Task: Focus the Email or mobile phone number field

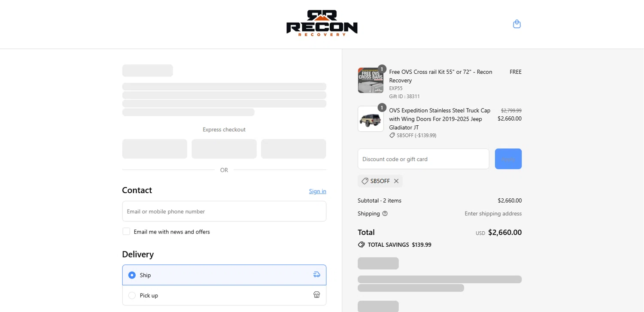Action: [224, 211]
